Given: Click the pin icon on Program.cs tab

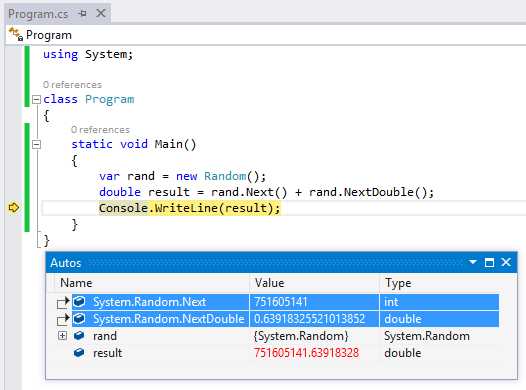Looking at the screenshot, I should [82, 14].
